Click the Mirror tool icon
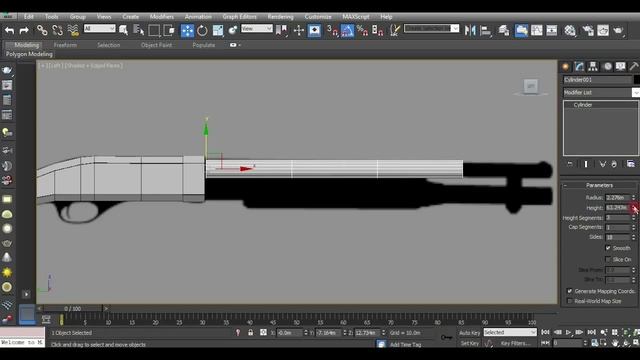640x360 pixels. [x=470, y=30]
